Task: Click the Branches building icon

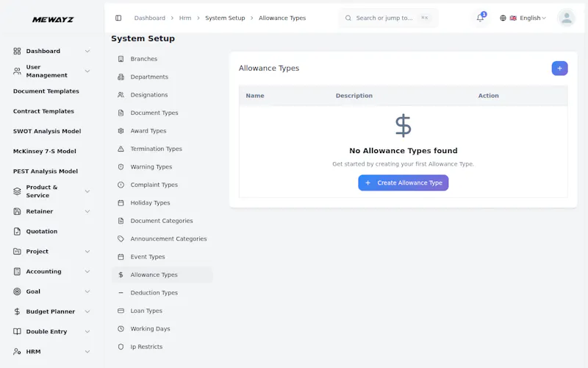Action: coord(121,59)
